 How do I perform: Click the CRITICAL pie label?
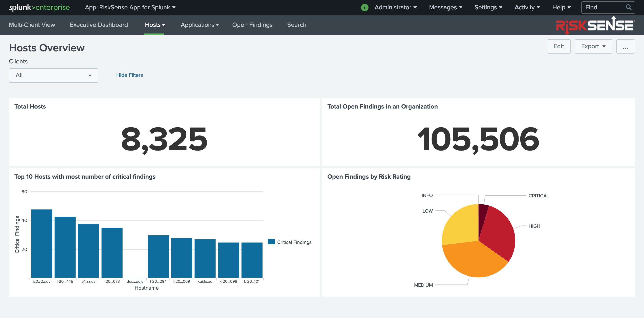(538, 196)
